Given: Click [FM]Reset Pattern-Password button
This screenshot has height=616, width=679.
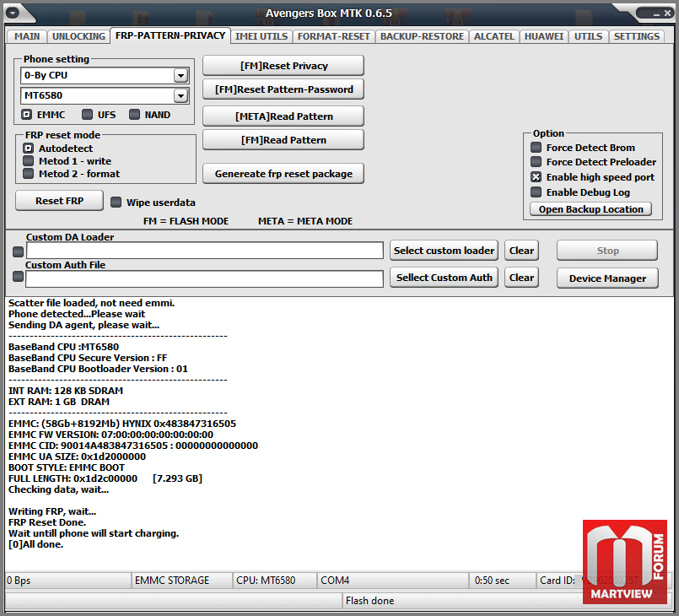Looking at the screenshot, I should click(283, 89).
